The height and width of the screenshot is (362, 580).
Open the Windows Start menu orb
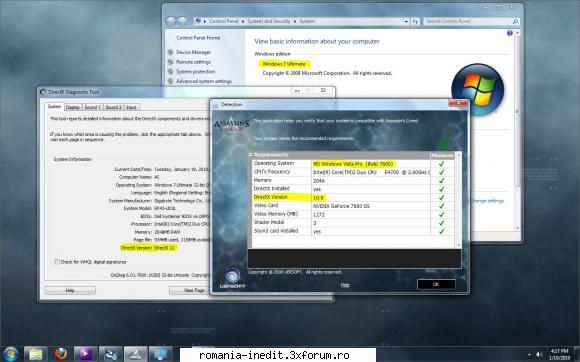tap(10, 354)
